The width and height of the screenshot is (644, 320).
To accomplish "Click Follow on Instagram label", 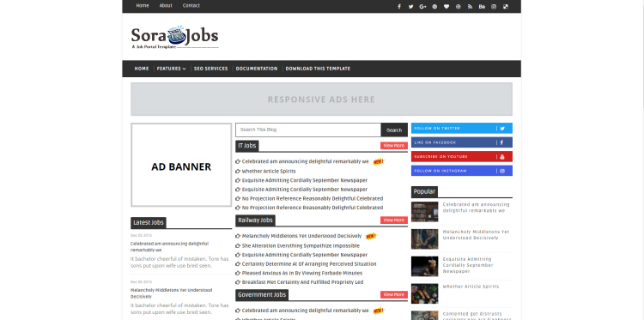I will pos(440,171).
